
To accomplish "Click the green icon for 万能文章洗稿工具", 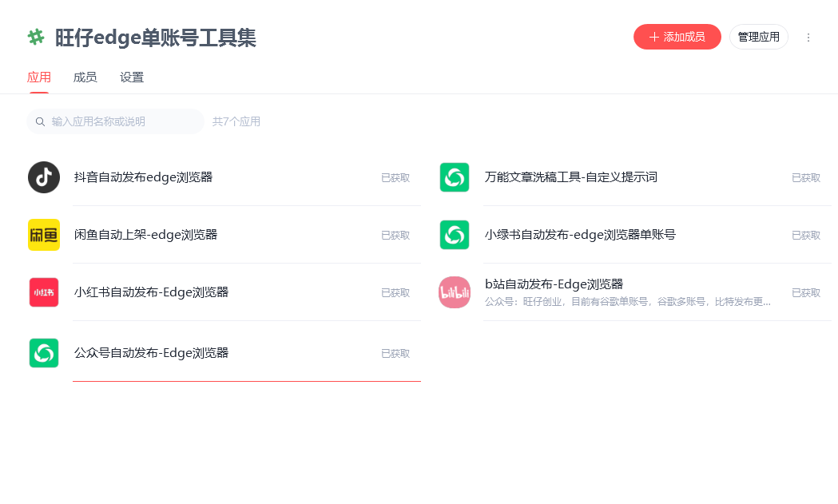I will [x=455, y=177].
